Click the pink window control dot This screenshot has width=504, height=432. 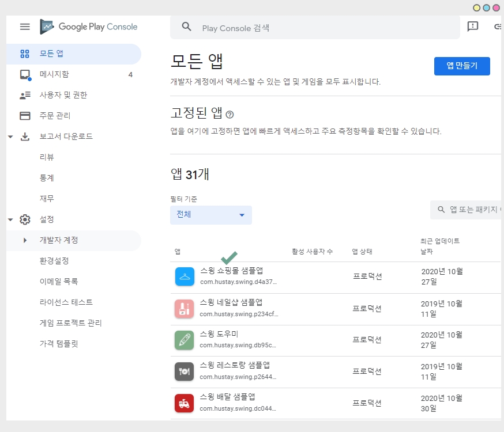[x=497, y=8]
